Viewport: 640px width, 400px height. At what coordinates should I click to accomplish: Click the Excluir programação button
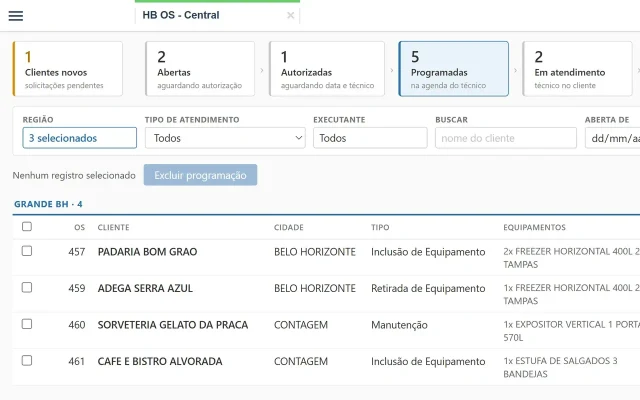coord(200,175)
